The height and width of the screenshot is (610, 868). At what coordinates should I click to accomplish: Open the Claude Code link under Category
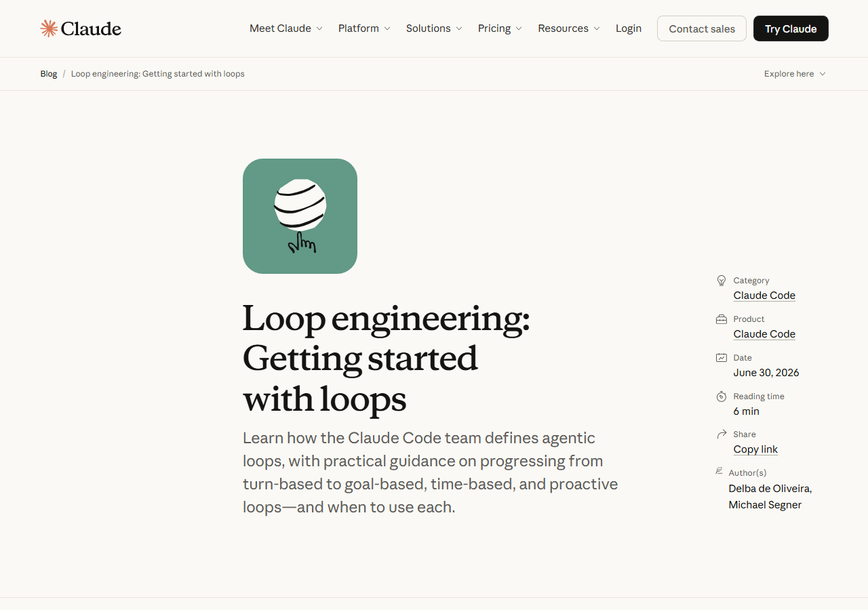(x=764, y=296)
